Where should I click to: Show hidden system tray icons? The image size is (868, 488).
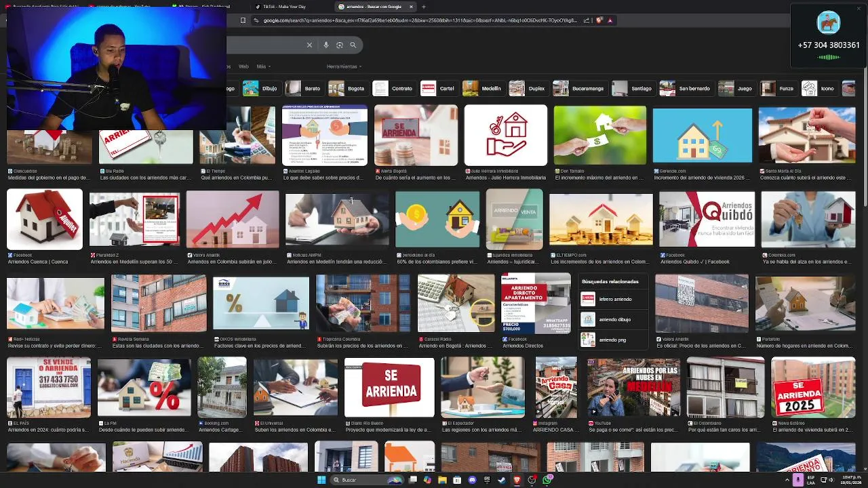tap(786, 480)
